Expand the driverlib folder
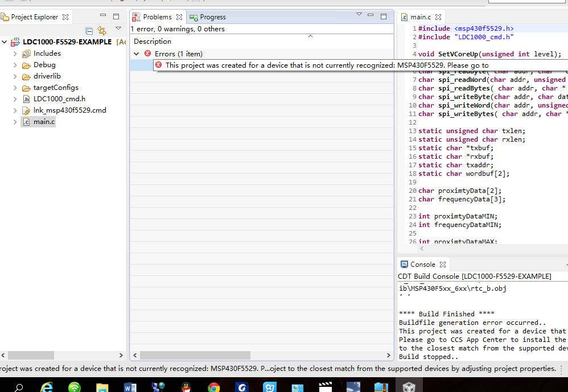The height and width of the screenshot is (392, 568). tap(15, 76)
